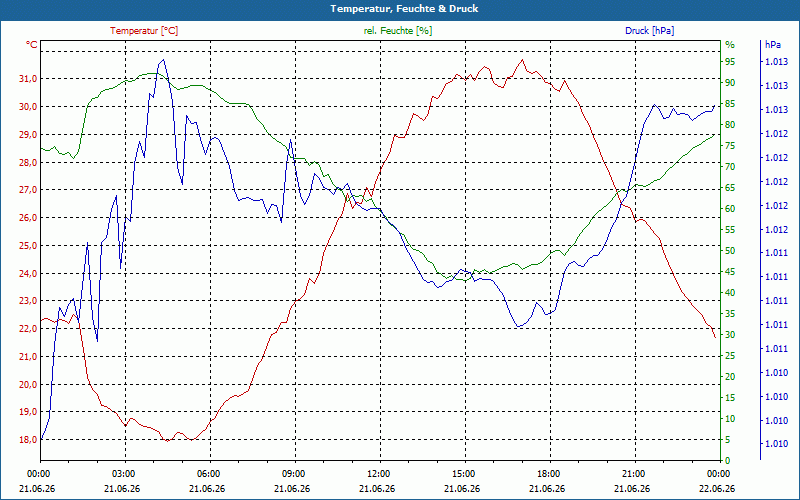Click the '30' humidity axis value
The width and height of the screenshot is (800, 500).
point(730,335)
